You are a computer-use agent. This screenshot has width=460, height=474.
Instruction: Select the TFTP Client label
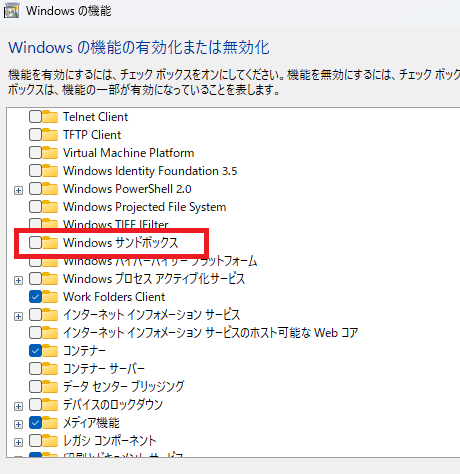click(92, 135)
